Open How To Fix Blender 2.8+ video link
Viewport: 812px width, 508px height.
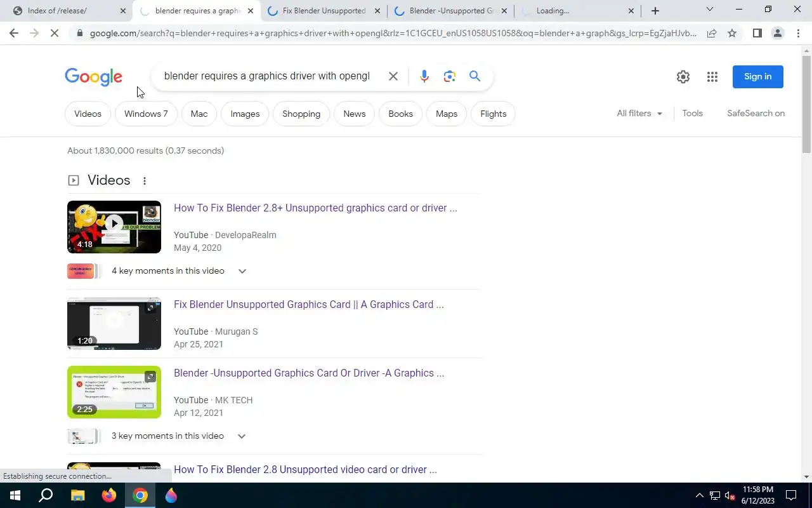pyautogui.click(x=315, y=208)
